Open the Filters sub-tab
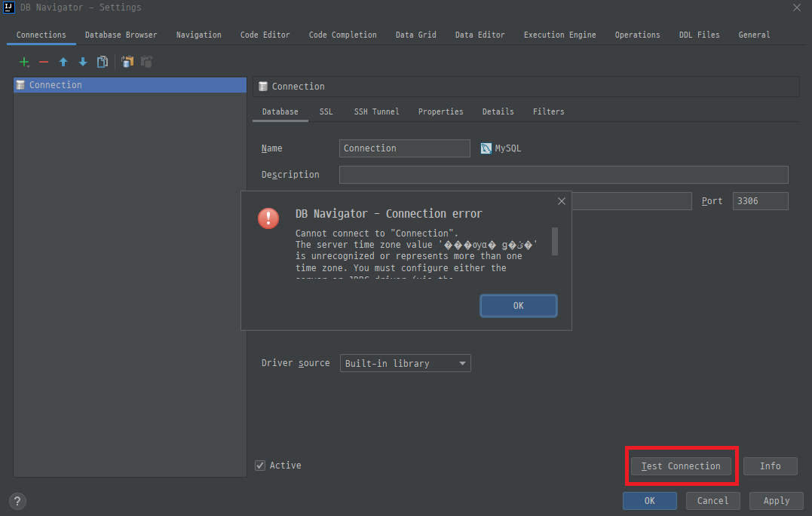Viewport: 812px width, 516px height. point(548,111)
